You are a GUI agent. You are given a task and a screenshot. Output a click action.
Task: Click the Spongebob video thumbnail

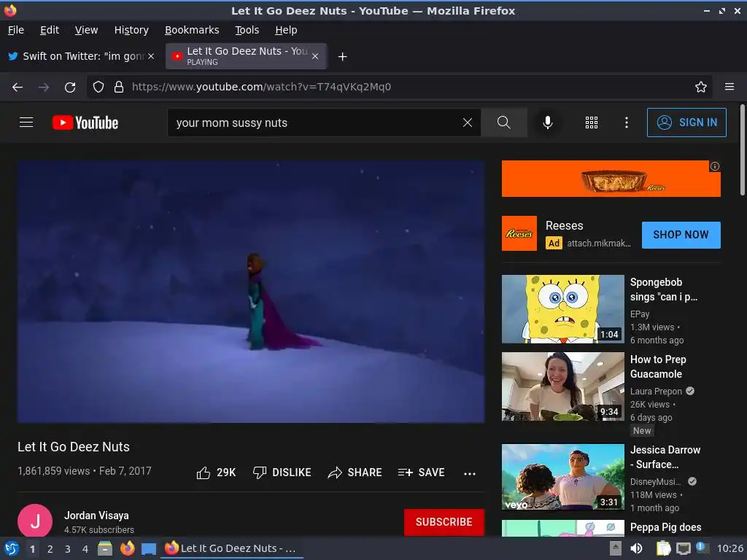(562, 309)
